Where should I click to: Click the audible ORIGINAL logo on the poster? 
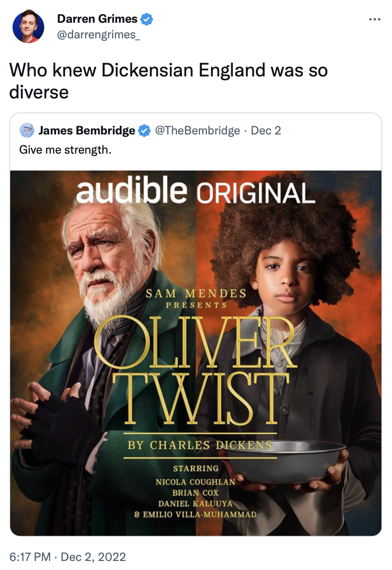(195, 191)
